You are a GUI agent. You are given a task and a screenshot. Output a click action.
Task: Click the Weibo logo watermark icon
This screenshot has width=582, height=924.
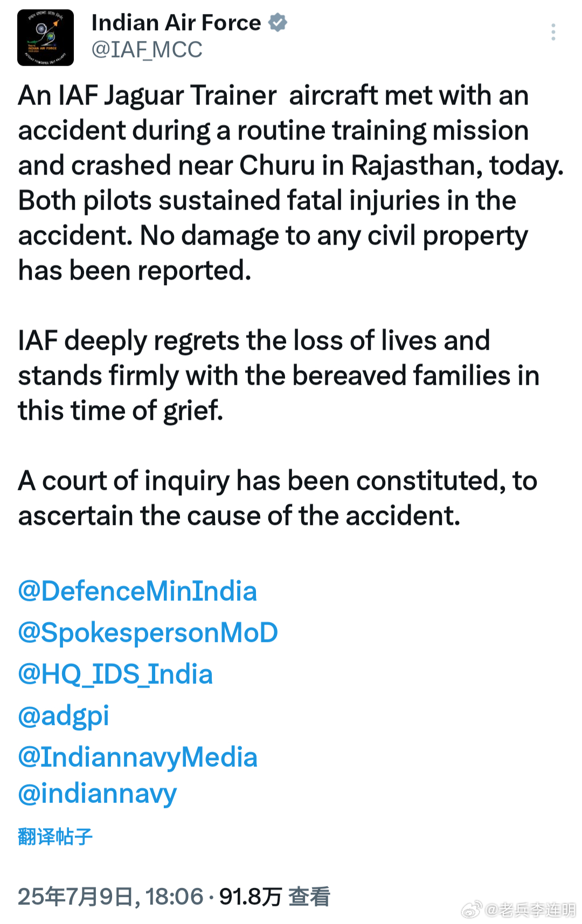click(471, 910)
